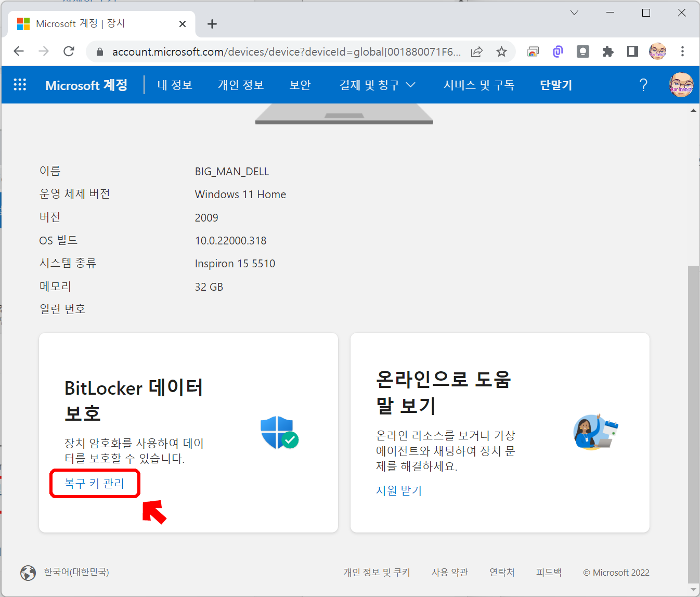
Task: Select device name BIG_MAN_DELL text
Action: tap(232, 172)
